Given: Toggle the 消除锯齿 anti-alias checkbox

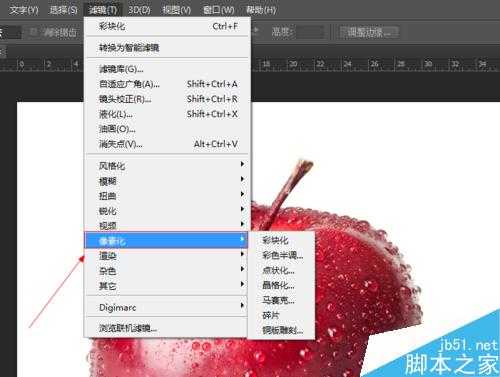Looking at the screenshot, I should point(33,32).
